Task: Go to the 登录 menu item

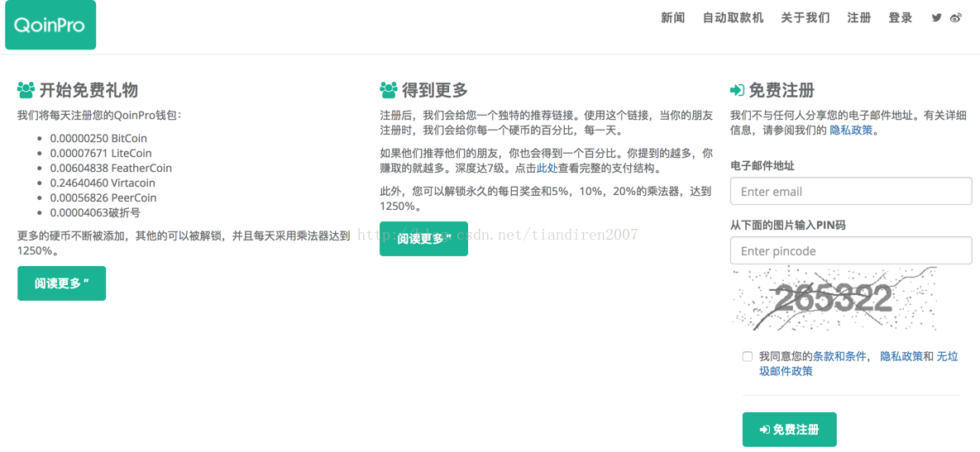Action: tap(900, 18)
